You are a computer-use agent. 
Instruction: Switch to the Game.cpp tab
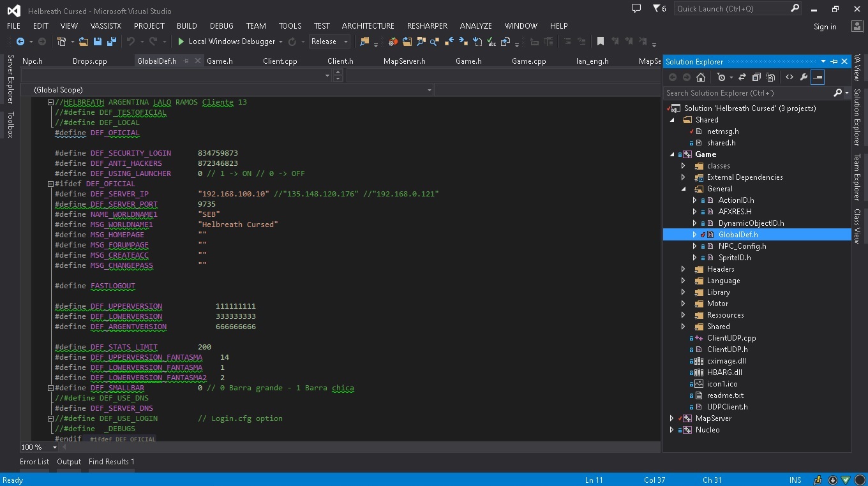pos(528,61)
